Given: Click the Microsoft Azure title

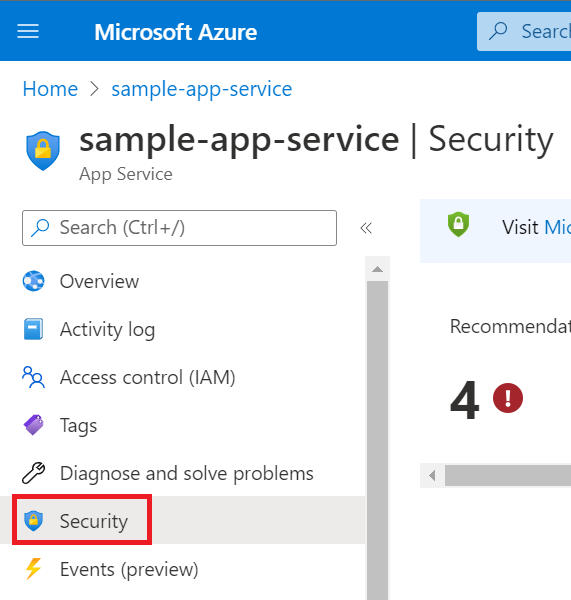Looking at the screenshot, I should pyautogui.click(x=176, y=32).
